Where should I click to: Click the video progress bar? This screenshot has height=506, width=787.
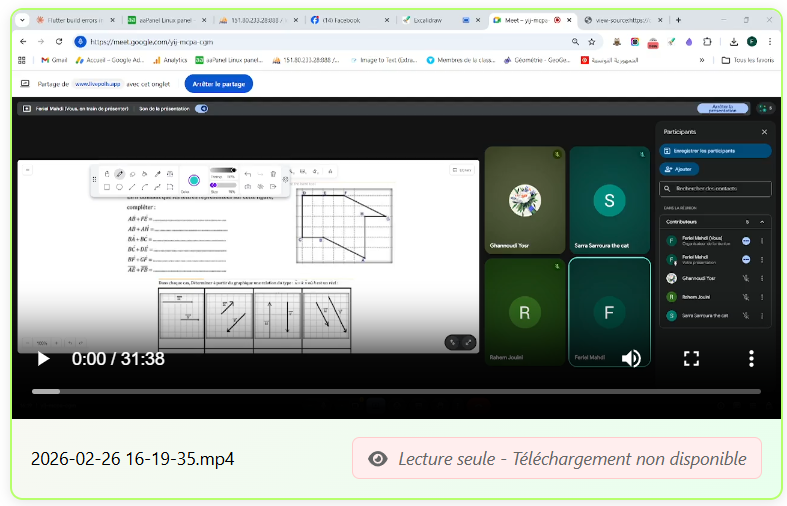coord(396,391)
